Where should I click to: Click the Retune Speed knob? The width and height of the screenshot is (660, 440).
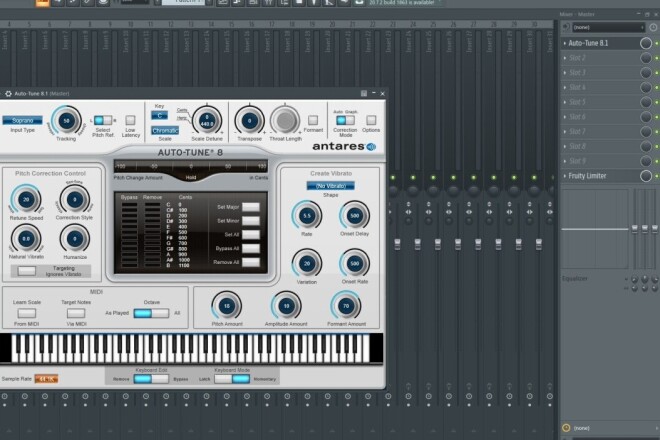(x=26, y=199)
